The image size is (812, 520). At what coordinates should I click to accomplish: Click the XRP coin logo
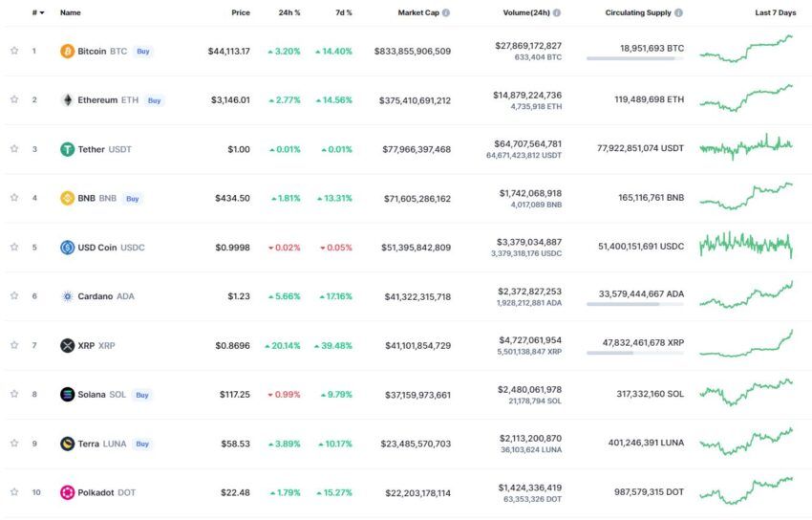click(x=67, y=345)
